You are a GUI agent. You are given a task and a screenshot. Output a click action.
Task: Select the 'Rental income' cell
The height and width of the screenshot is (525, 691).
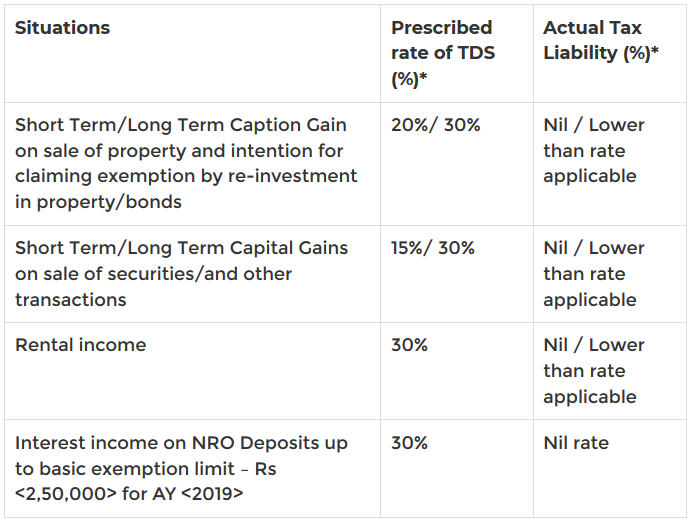[x=80, y=345]
